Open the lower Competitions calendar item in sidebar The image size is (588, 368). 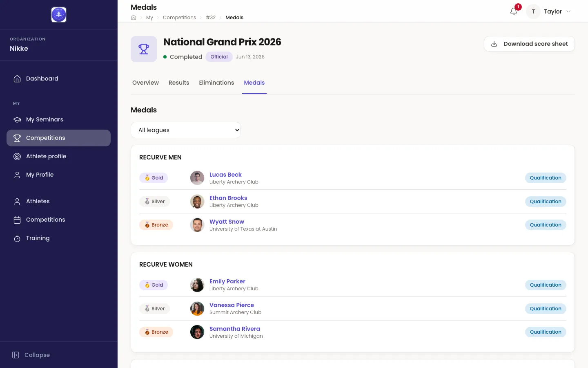click(x=59, y=220)
